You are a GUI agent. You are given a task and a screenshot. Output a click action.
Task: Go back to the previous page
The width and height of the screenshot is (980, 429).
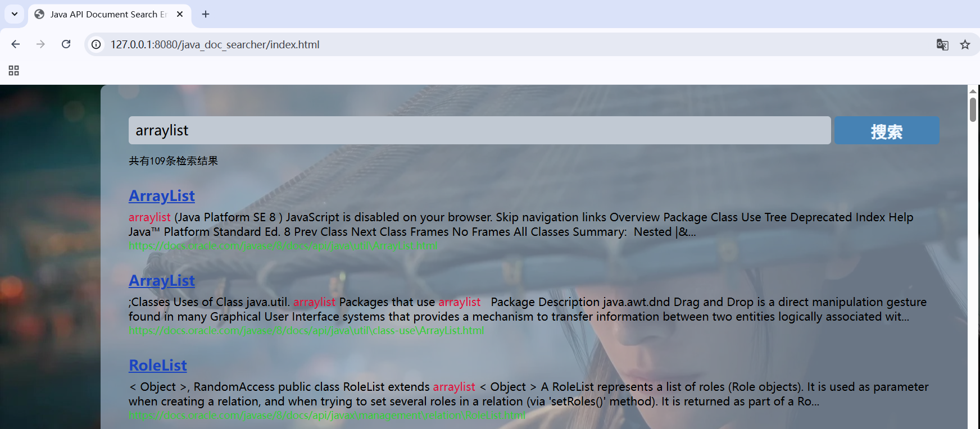pos(16,44)
